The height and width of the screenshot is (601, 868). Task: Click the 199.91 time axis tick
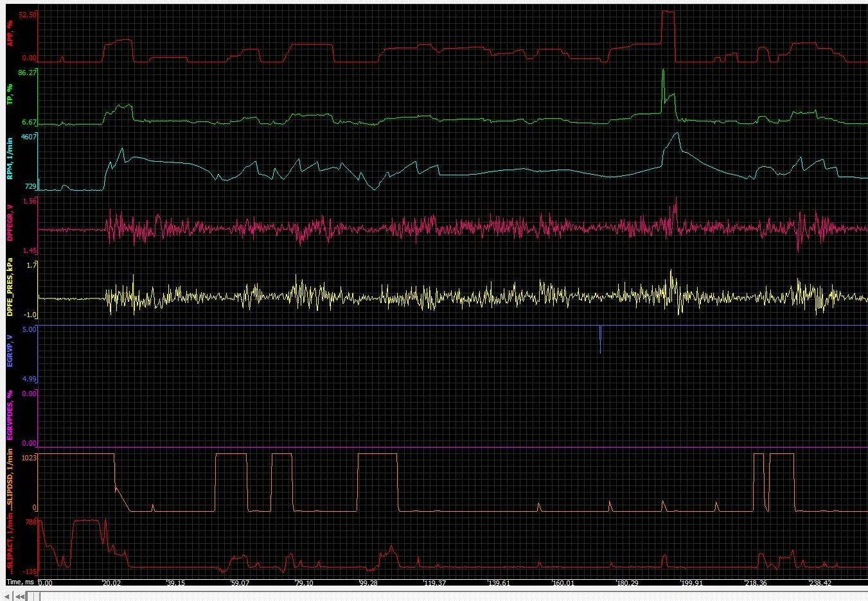point(692,583)
